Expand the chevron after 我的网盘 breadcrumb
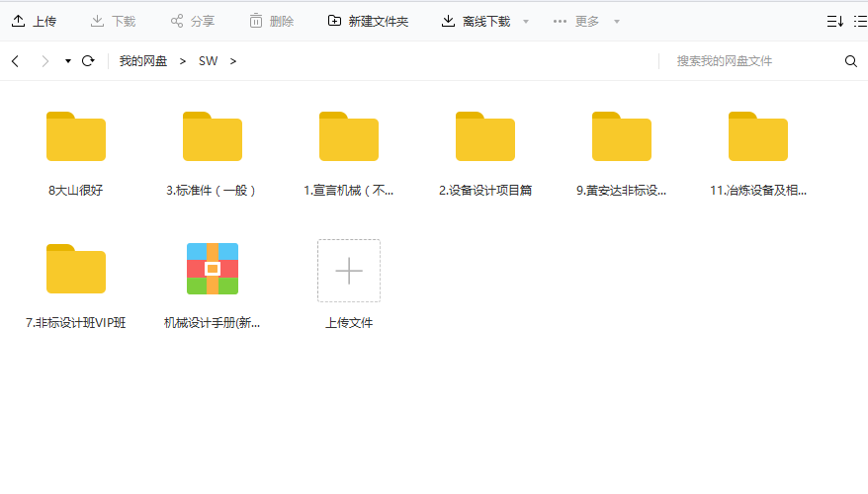868x494 pixels. click(x=183, y=61)
